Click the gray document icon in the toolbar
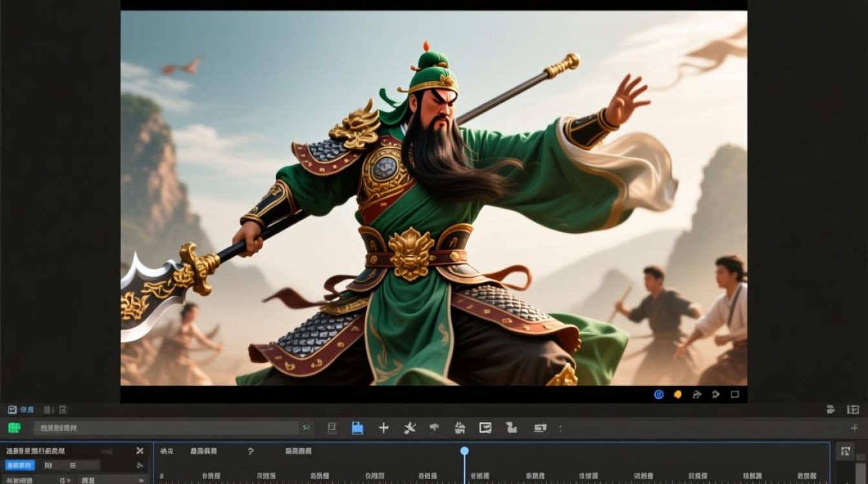 point(332,428)
